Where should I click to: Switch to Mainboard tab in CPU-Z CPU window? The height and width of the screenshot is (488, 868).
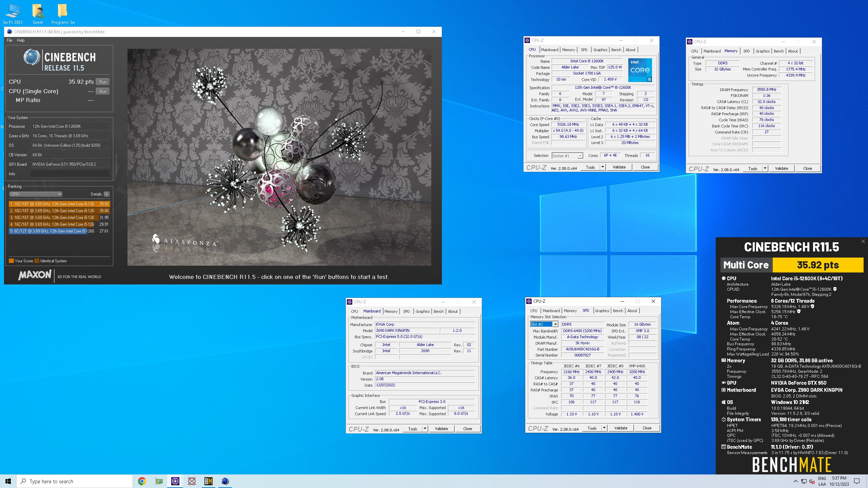pyautogui.click(x=549, y=50)
